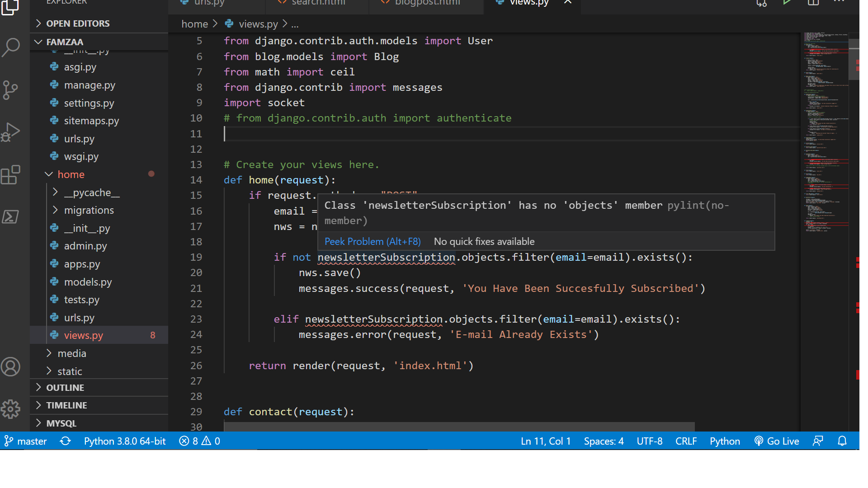Viewport: 868px width, 488px height.
Task: Click Peek Problem in the pylint tooltip
Action: click(x=372, y=241)
